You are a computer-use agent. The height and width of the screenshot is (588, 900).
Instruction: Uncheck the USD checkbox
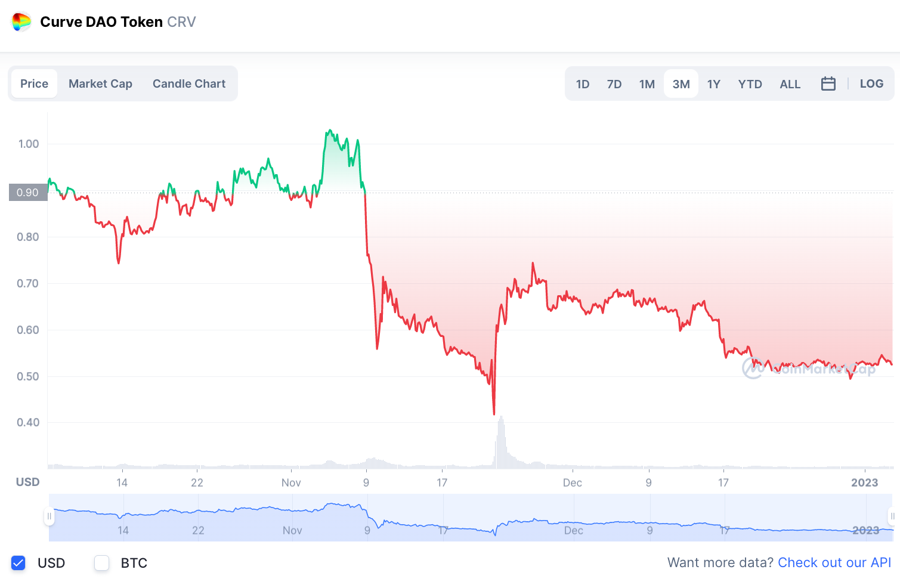(x=18, y=563)
